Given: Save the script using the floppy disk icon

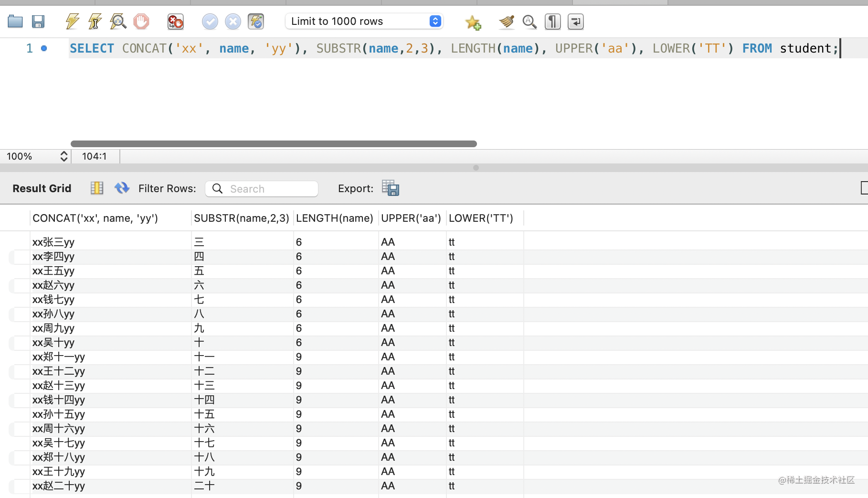Looking at the screenshot, I should [x=38, y=22].
